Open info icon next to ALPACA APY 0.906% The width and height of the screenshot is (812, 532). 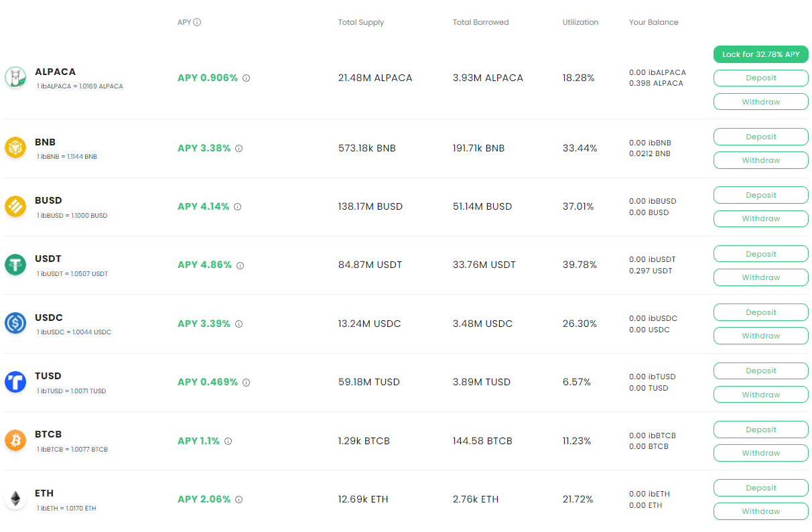coord(246,78)
